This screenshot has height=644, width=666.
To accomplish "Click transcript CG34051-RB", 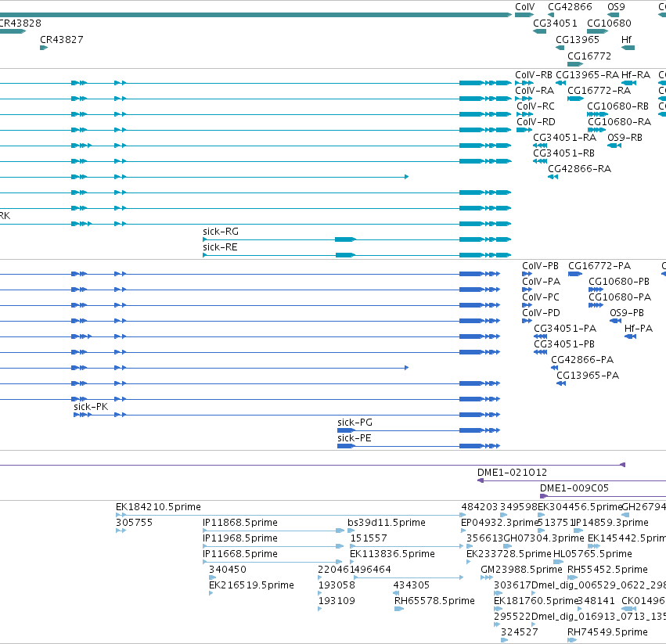I will point(563,153).
